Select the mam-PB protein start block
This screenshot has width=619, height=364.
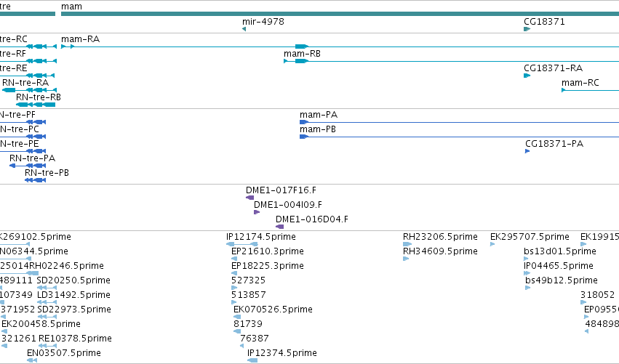304,137
